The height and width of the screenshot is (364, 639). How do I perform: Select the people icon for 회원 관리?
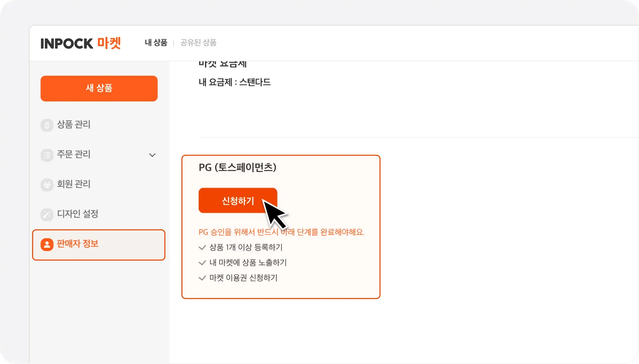pyautogui.click(x=47, y=184)
